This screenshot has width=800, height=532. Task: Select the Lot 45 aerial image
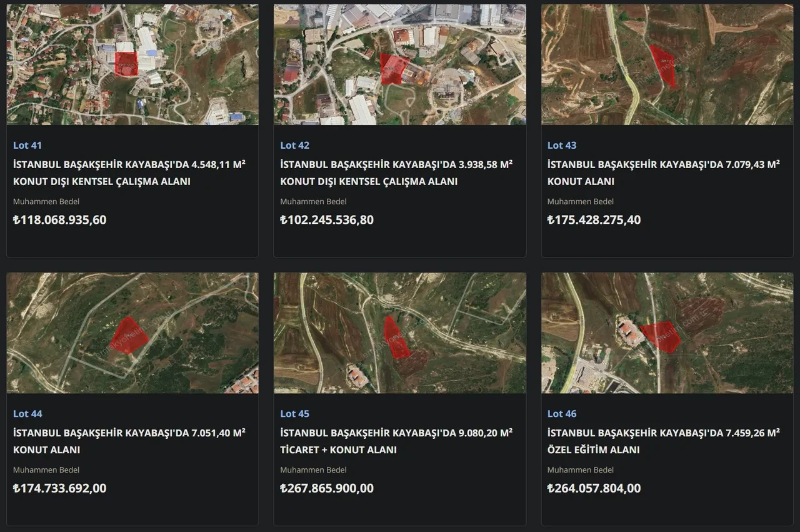399,333
